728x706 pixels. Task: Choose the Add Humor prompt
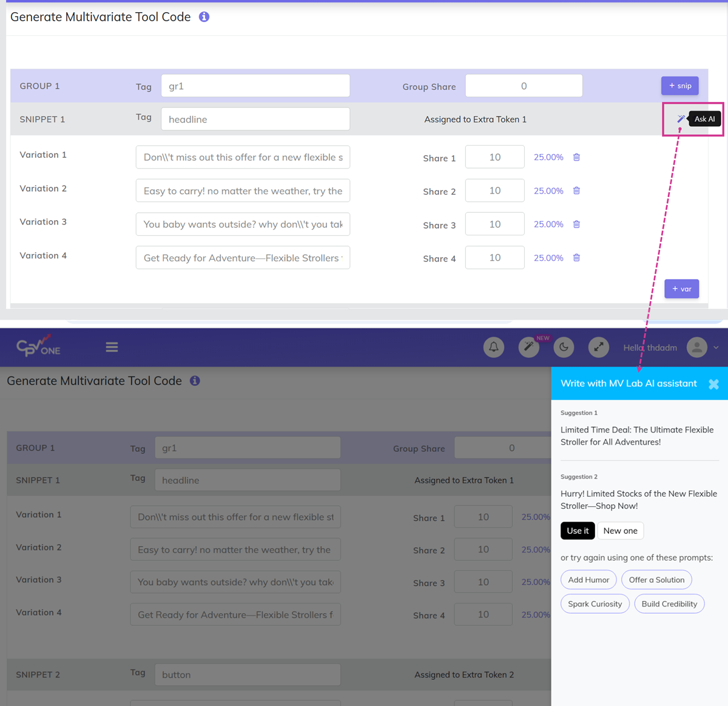click(x=588, y=580)
